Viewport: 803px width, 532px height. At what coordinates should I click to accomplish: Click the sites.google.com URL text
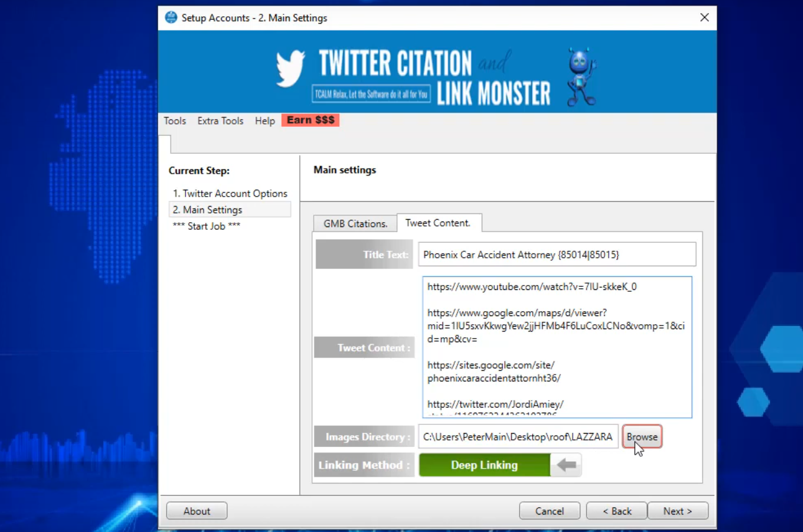[494, 371]
